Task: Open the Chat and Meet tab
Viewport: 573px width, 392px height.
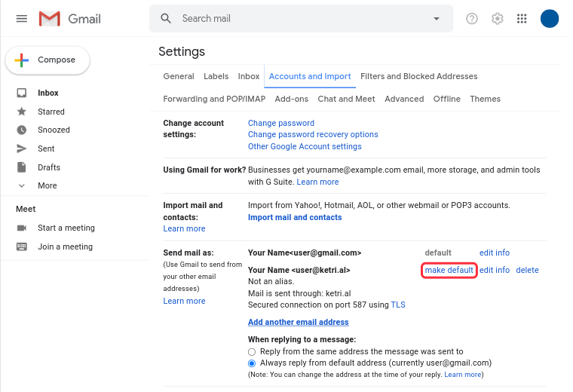Action: 346,99
